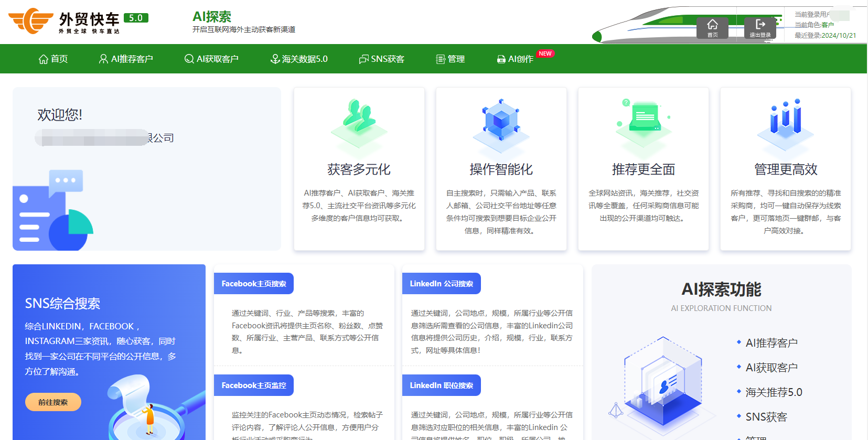The image size is (868, 440).
Task: Click the 推荐更全面 card heading
Action: (x=644, y=169)
